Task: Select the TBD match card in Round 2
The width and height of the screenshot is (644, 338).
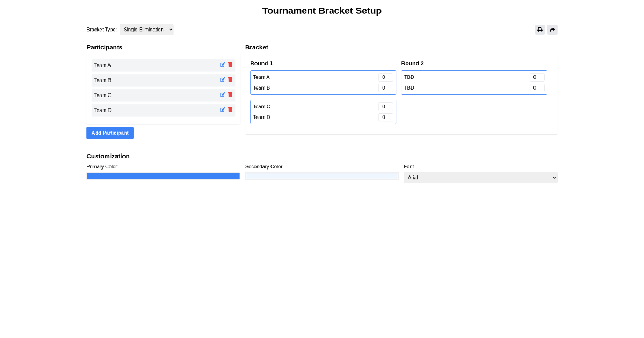Action: [473, 82]
